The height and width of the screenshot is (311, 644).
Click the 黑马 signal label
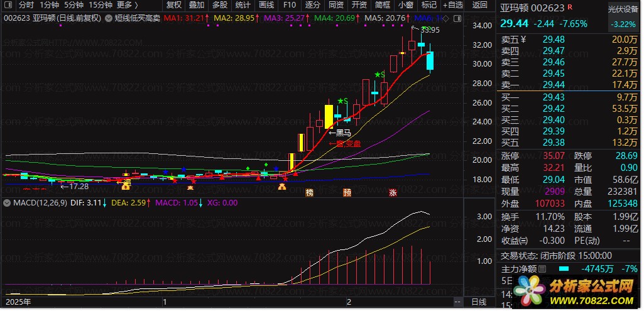[343, 133]
